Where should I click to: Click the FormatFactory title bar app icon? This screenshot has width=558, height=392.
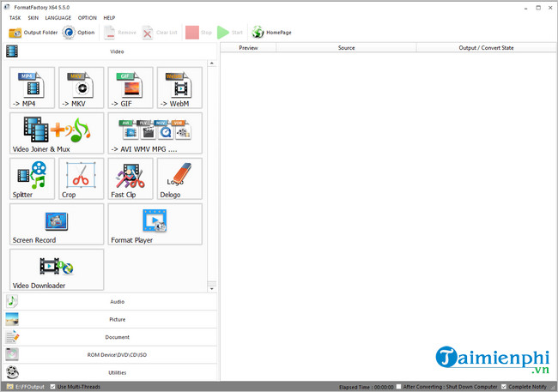7,7
